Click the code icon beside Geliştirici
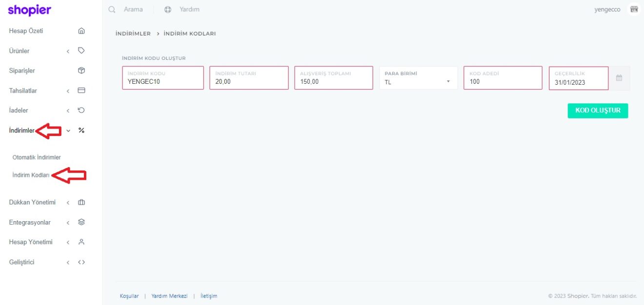 tap(81, 262)
